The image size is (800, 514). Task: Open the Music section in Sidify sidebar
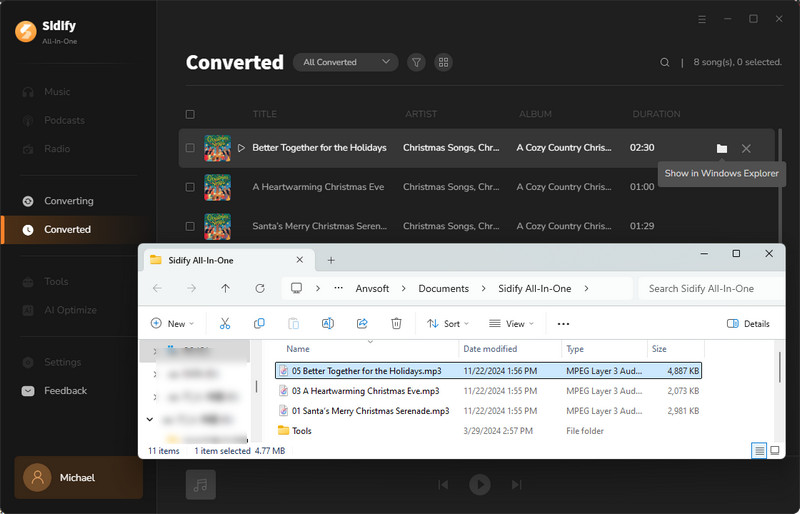tap(57, 92)
